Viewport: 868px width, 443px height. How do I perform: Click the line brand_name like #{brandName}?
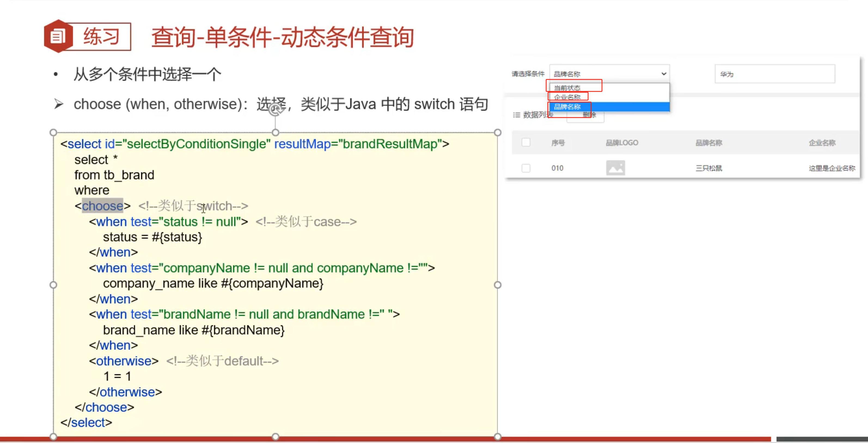tap(194, 330)
